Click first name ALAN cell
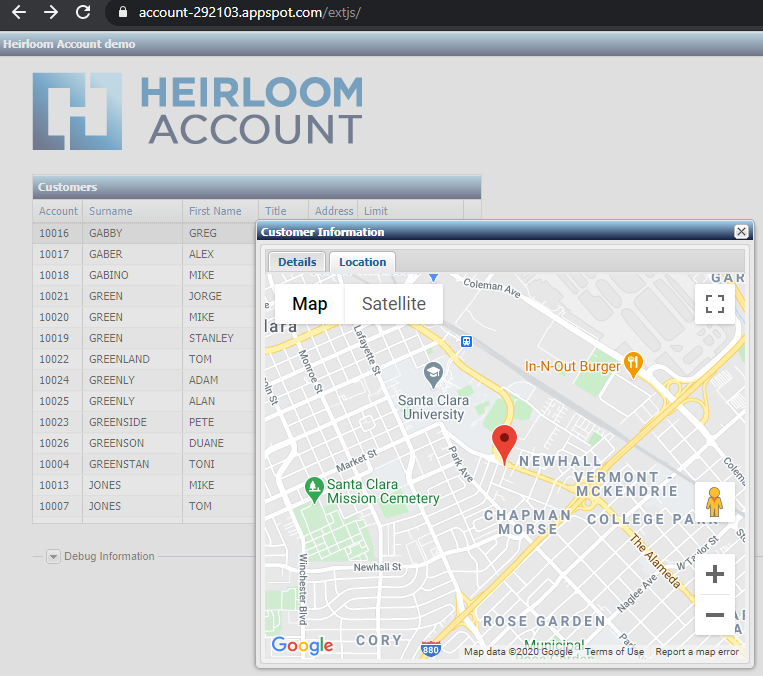763x676 pixels. click(219, 401)
